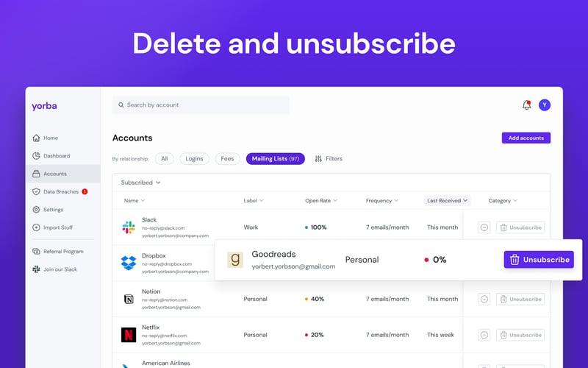Select the Logins filter tab
The height and width of the screenshot is (368, 588).
click(194, 159)
